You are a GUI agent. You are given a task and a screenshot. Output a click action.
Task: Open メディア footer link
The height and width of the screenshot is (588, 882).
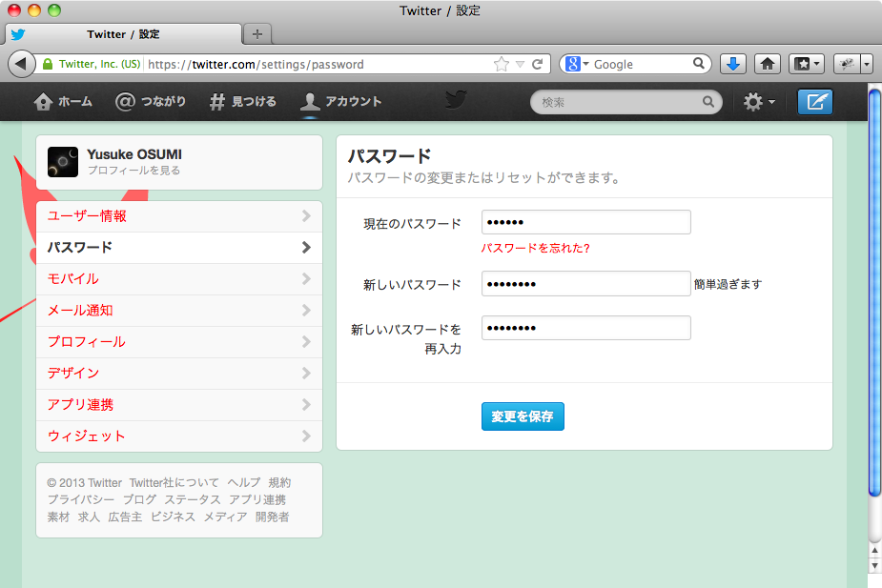pos(225,517)
